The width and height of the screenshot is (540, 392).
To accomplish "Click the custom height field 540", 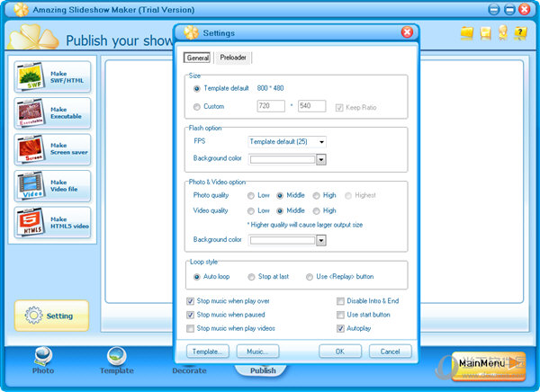I will pyautogui.click(x=311, y=106).
